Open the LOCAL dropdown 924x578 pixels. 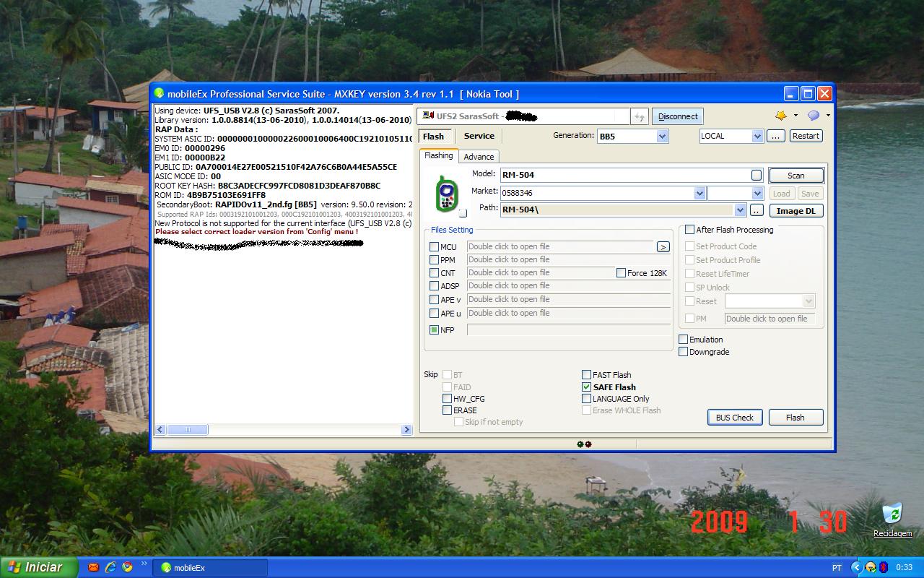[757, 136]
